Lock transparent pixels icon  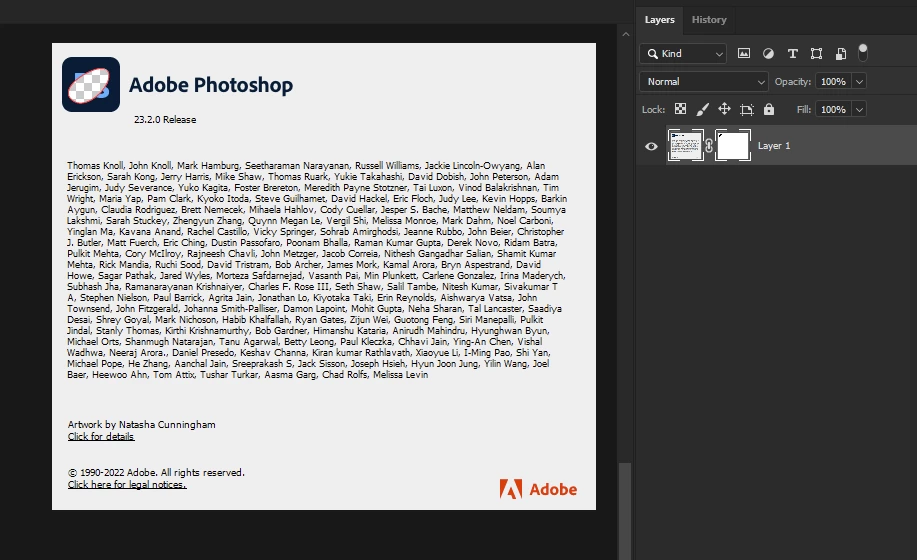pyautogui.click(x=680, y=109)
